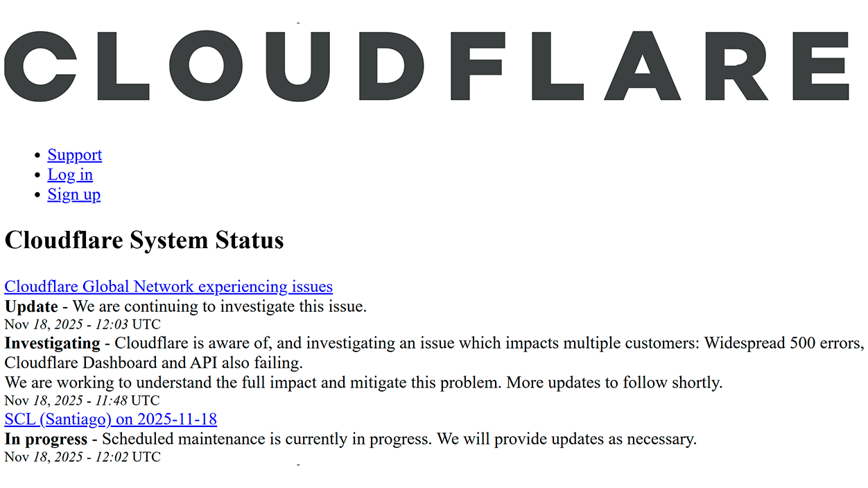This screenshot has height=488, width=868.
Task: Click the Log in link
Action: click(x=69, y=175)
